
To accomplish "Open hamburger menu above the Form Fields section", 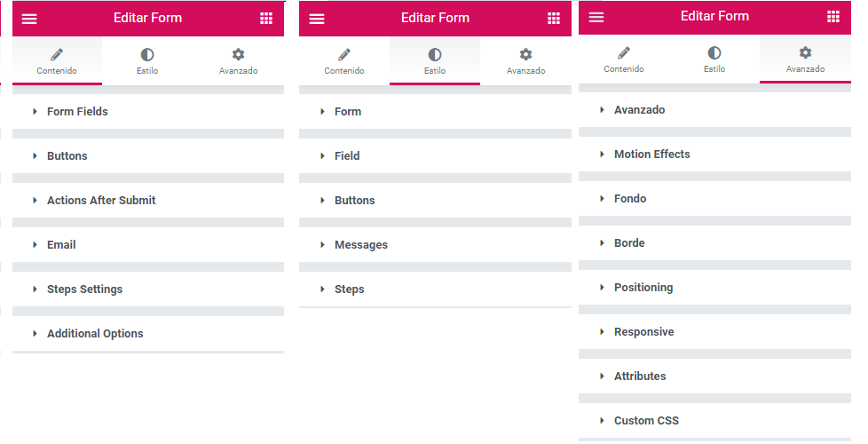I will 29,19.
